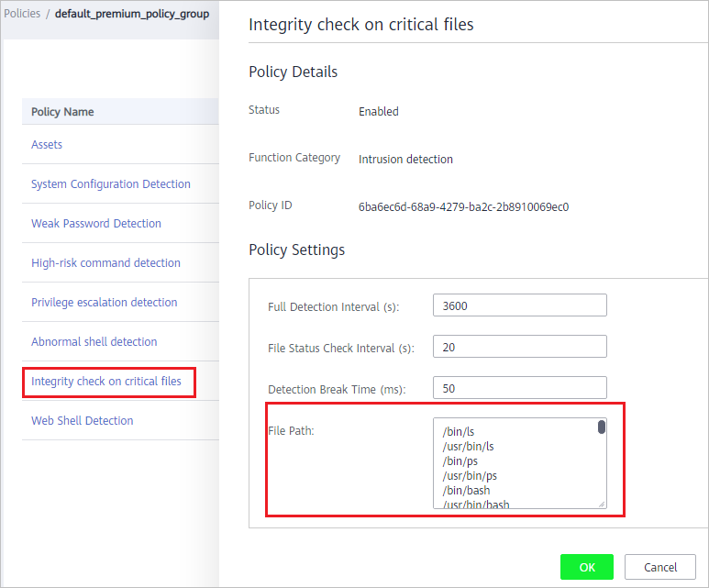Viewport: 709px width, 588px height.
Task: Click the Policy ID value text
Action: [463, 207]
